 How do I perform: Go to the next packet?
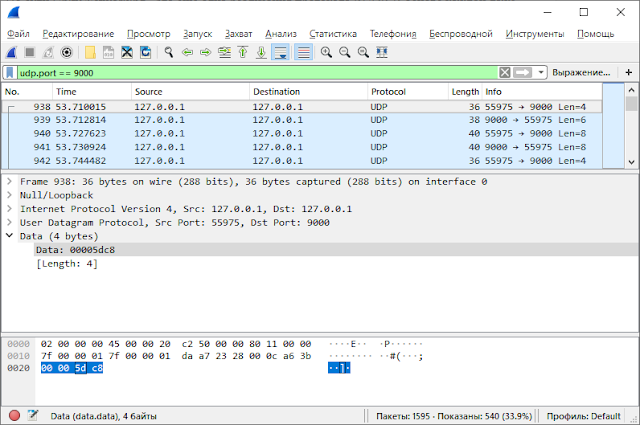point(206,52)
